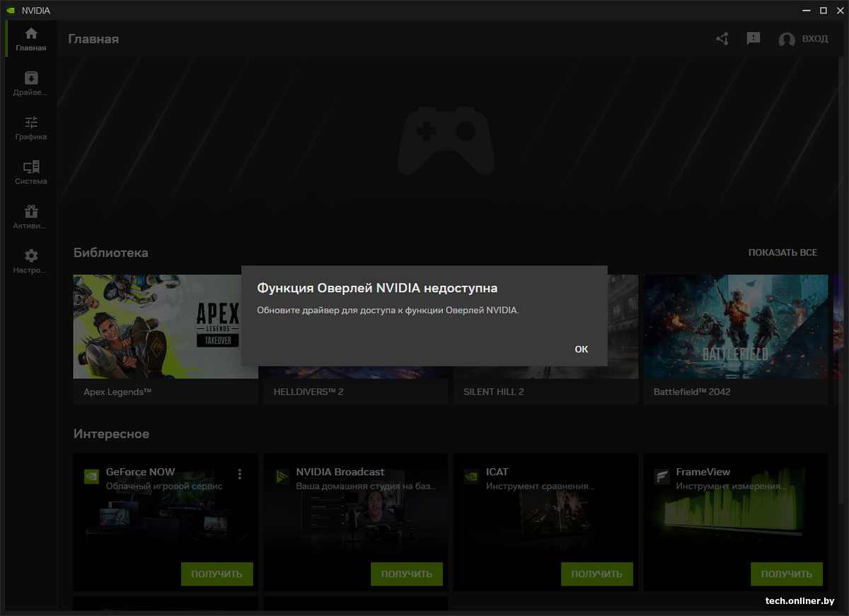Click ПОЛУЧИТЬ on the GeForce NOW card
Screen dimensions: 849x616
click(x=217, y=574)
